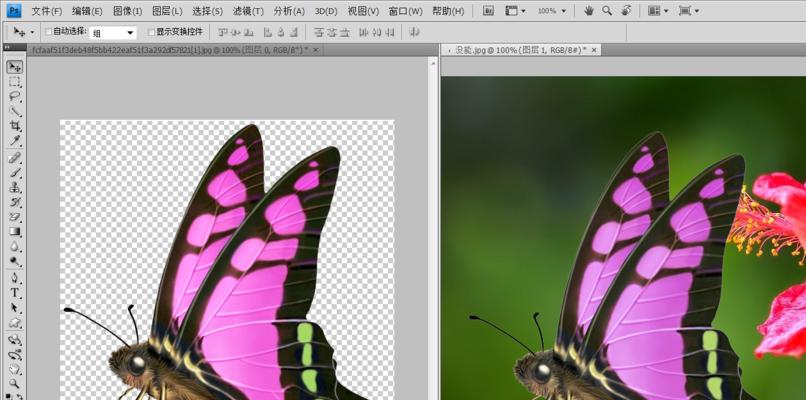Select the Rectangular Marquee tool
The width and height of the screenshot is (806, 400).
[x=15, y=82]
